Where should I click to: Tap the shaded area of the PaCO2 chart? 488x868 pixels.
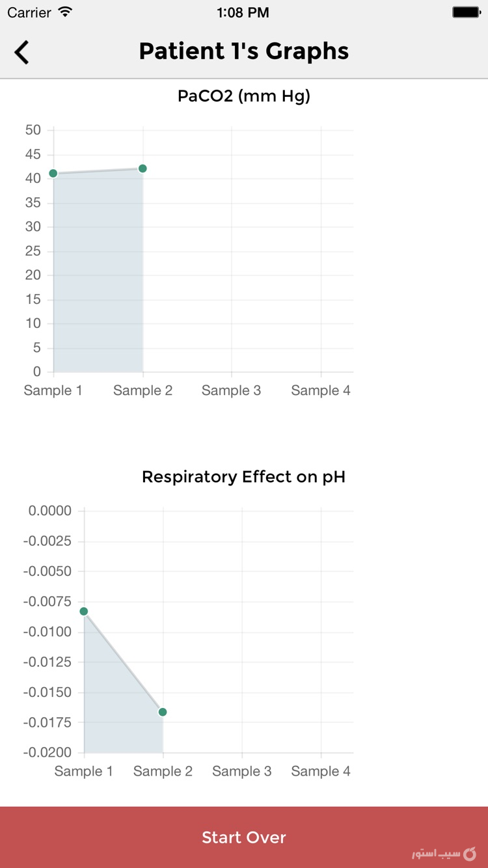98,273
